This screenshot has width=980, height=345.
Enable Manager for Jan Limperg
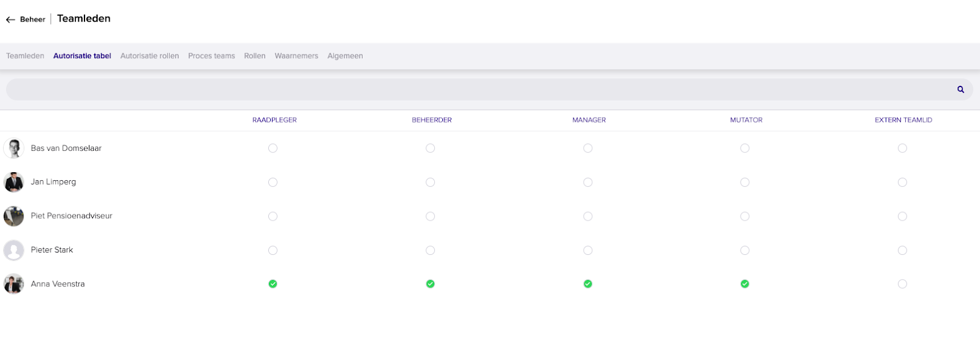[x=587, y=182]
